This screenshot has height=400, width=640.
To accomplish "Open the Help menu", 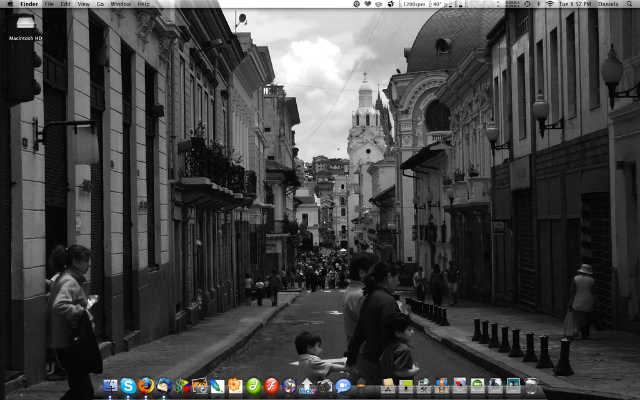I will 143,4.
